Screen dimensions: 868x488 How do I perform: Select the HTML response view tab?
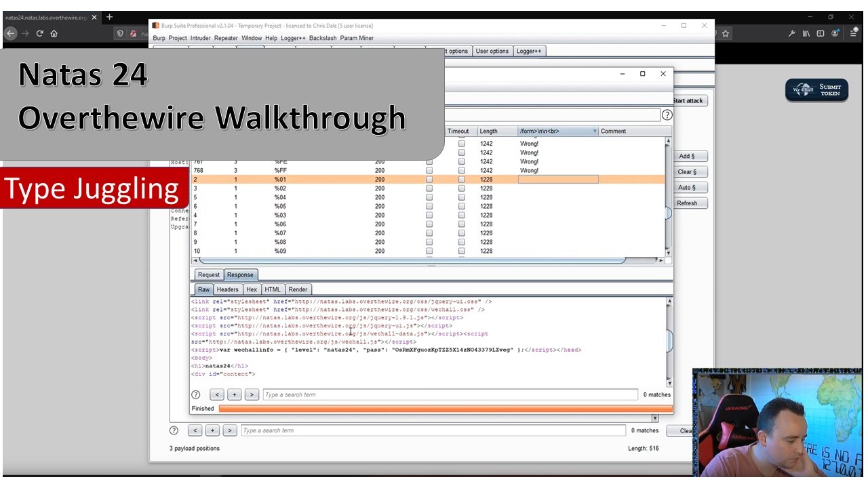pyautogui.click(x=273, y=289)
